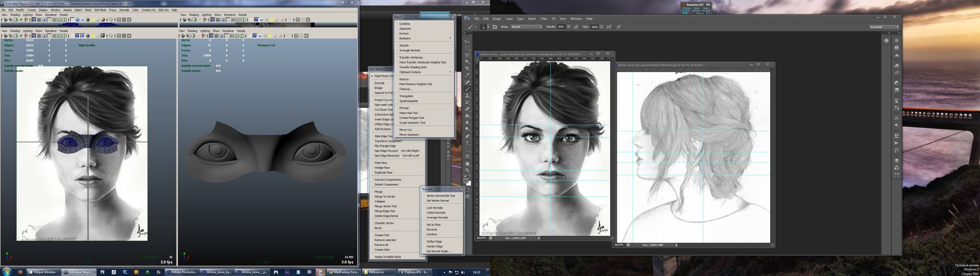Toggle the airbrush mode button in options bar
This screenshot has width=980, height=276.
click(x=609, y=27)
